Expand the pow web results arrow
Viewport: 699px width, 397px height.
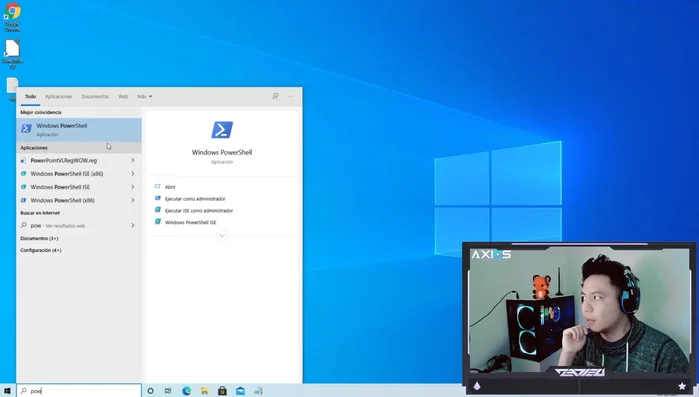tap(133, 225)
